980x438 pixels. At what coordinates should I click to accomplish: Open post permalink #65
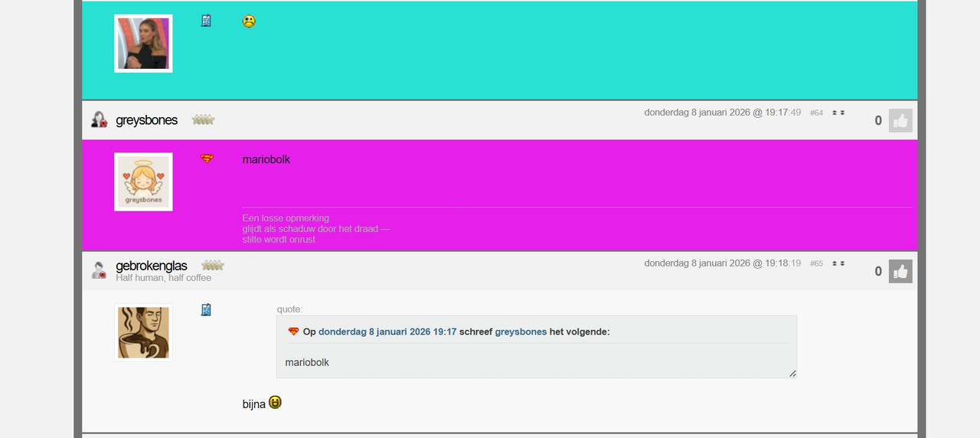(x=816, y=263)
